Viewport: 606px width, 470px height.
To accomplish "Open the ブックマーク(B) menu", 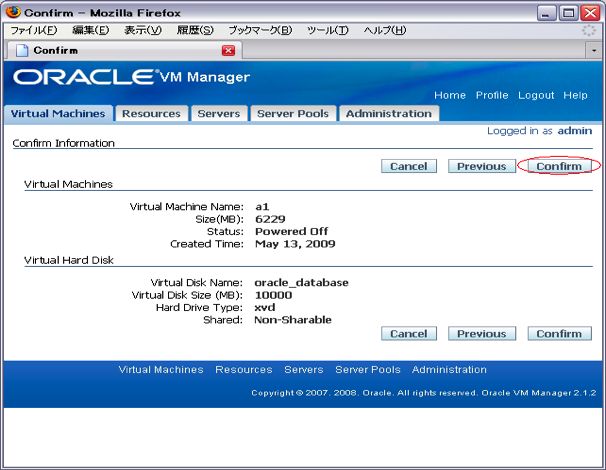I will 260,30.
